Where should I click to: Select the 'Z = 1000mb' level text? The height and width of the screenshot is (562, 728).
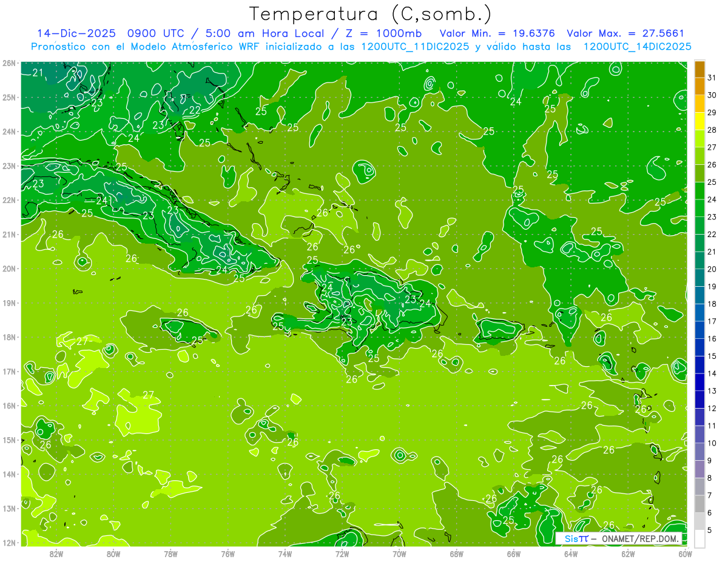click(383, 33)
